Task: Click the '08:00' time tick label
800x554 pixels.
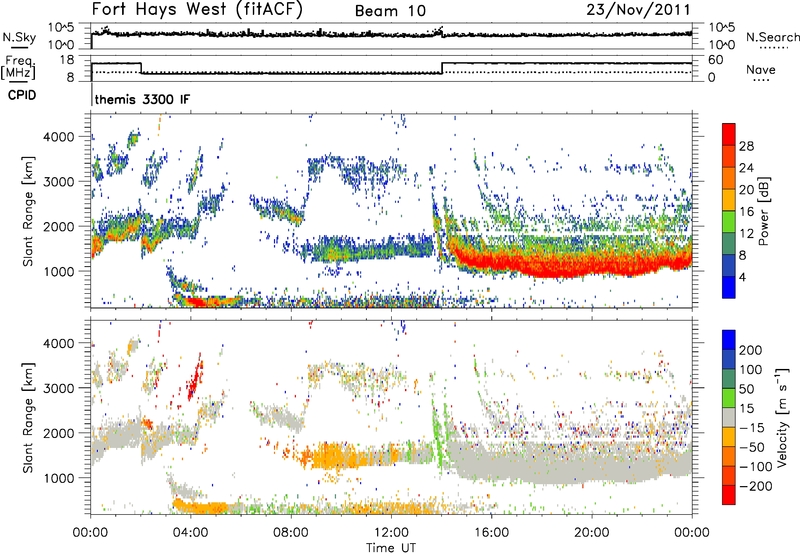Action: pyautogui.click(x=291, y=533)
